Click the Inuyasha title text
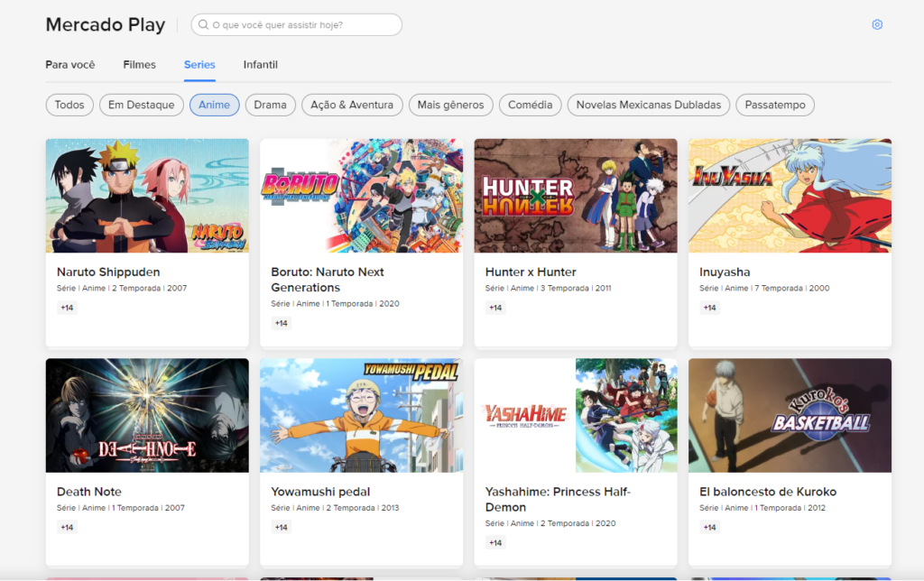Viewport: 924px width, 581px height. pyautogui.click(x=725, y=272)
